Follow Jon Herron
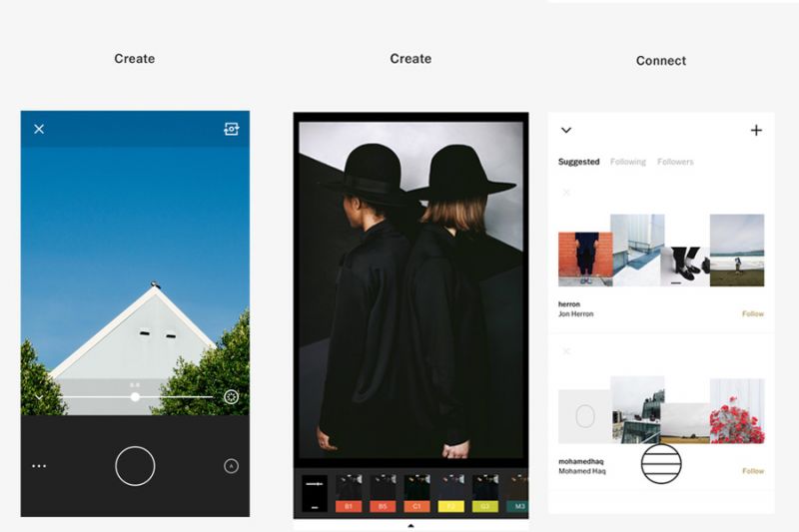Image resolution: width=799 pixels, height=532 pixels. click(753, 314)
